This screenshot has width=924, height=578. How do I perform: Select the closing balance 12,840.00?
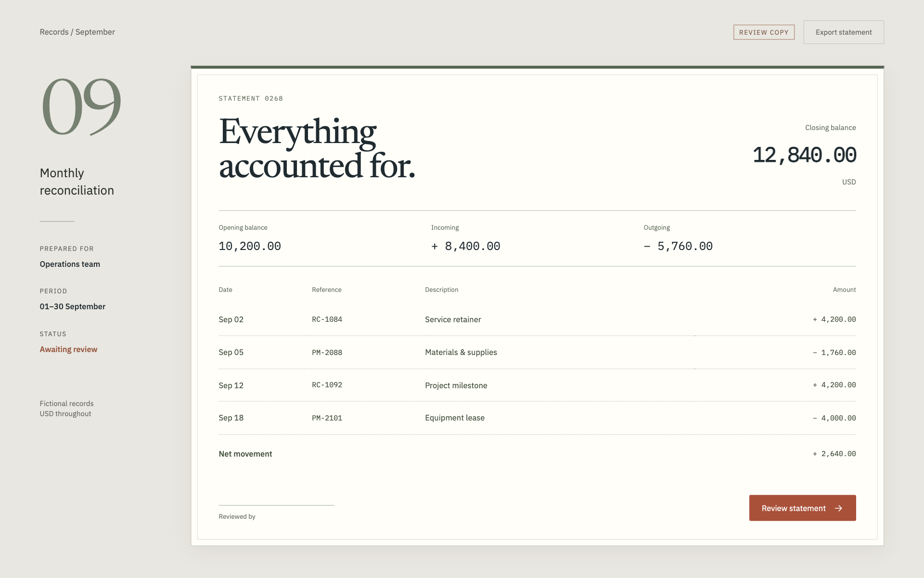[804, 155]
